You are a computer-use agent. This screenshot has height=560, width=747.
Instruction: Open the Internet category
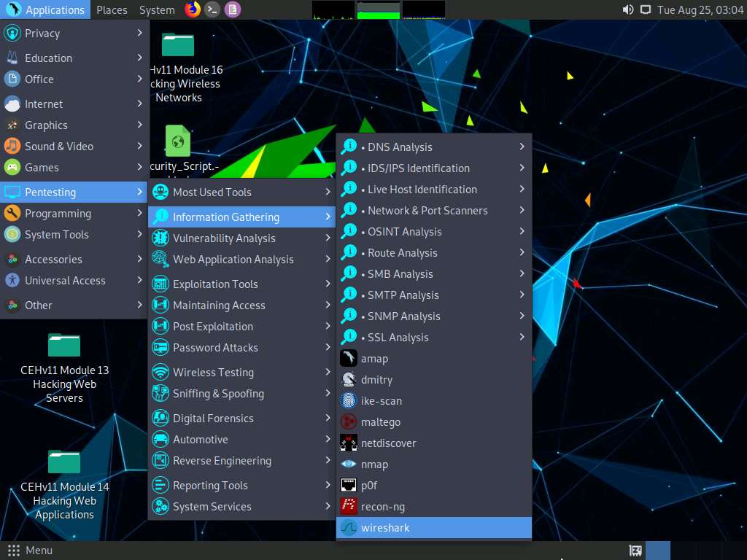tap(74, 104)
